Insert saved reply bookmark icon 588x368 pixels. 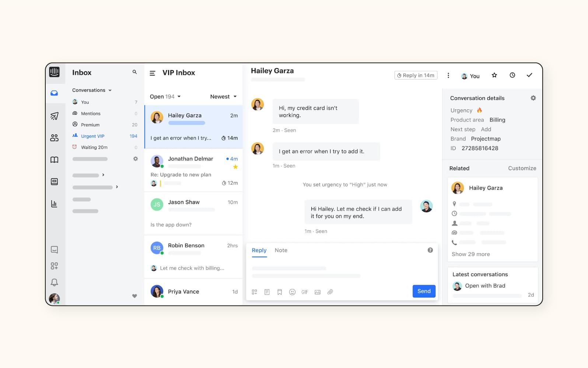tap(280, 292)
